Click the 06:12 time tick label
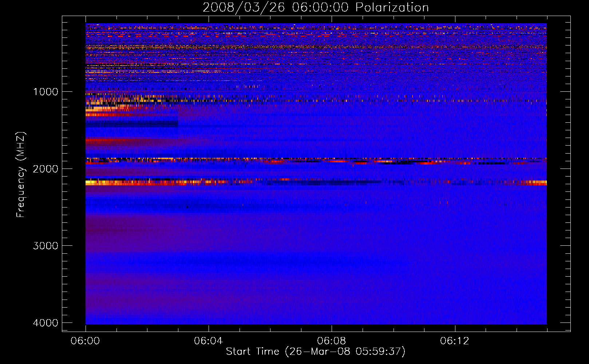The width and height of the screenshot is (589, 364). click(x=454, y=341)
